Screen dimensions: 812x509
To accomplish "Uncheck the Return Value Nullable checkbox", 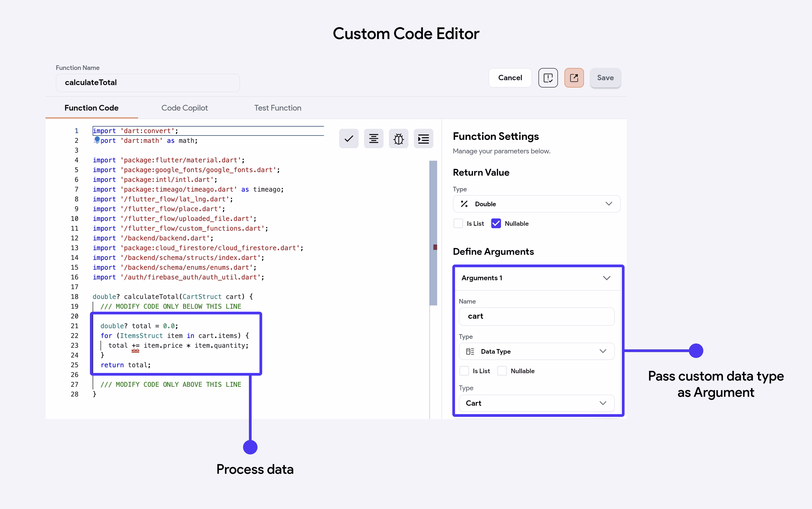I will coord(496,224).
